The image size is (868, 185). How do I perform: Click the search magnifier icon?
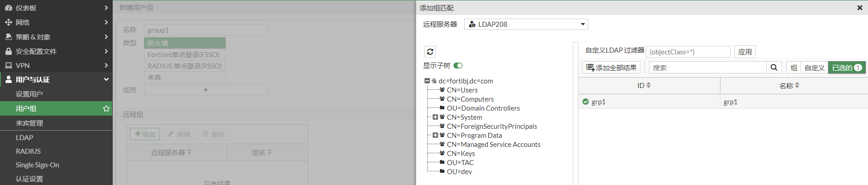pos(774,68)
